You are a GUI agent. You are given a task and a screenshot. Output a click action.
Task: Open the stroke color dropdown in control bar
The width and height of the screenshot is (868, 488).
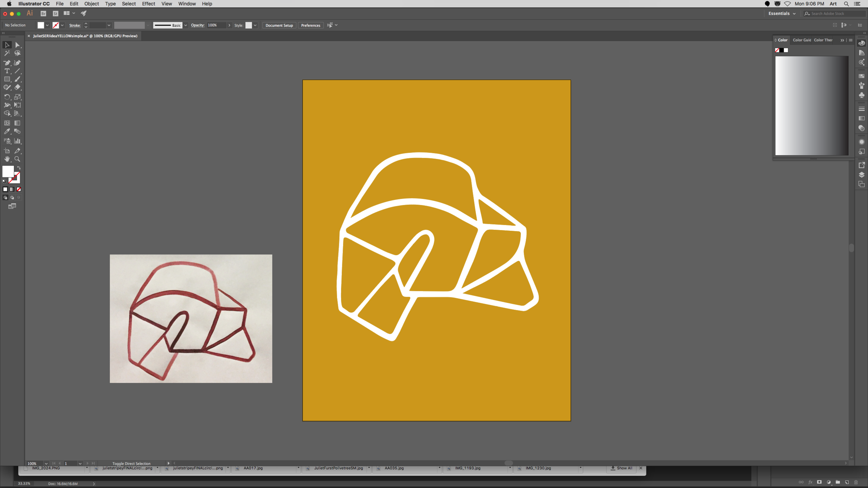tap(62, 25)
